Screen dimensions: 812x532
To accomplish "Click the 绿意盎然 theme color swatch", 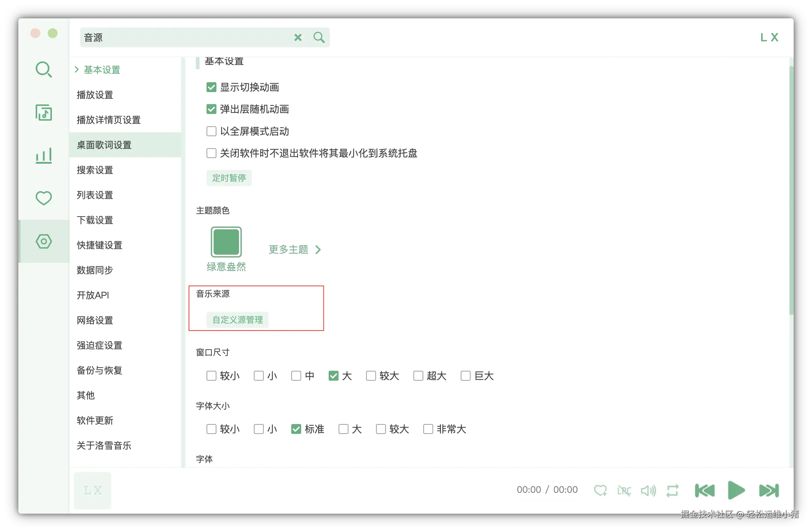I will coord(226,242).
